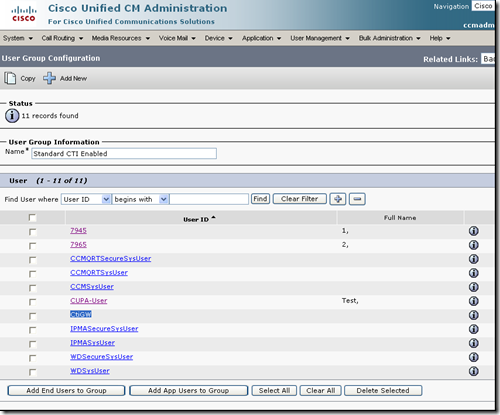Click the Find button
Screen dimensions: 500x415
click(260, 199)
